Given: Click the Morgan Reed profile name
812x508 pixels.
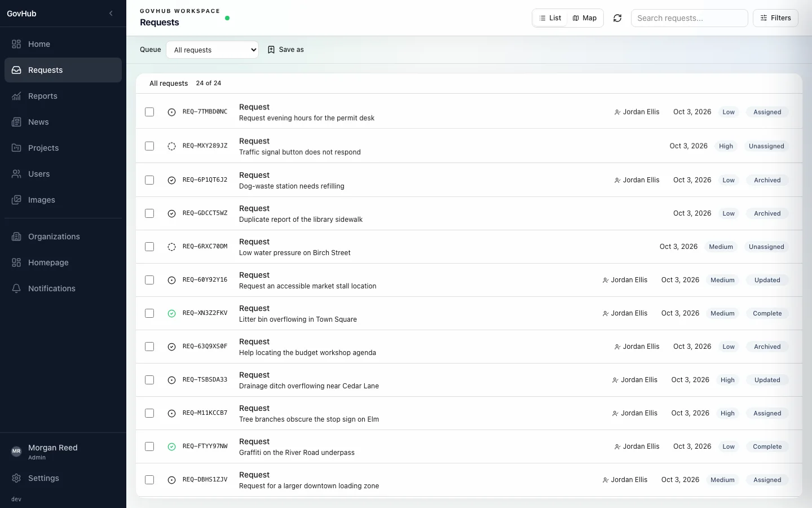Looking at the screenshot, I should click(x=53, y=448).
